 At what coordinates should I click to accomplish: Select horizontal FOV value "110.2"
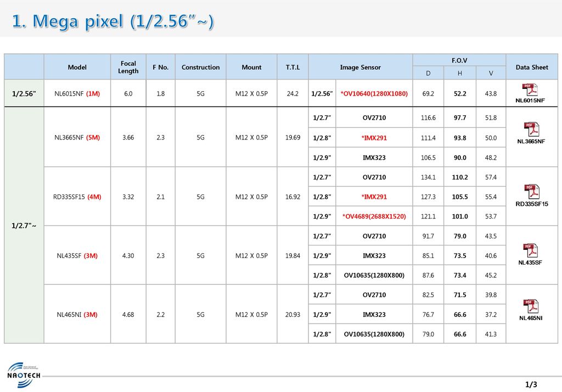coord(460,177)
